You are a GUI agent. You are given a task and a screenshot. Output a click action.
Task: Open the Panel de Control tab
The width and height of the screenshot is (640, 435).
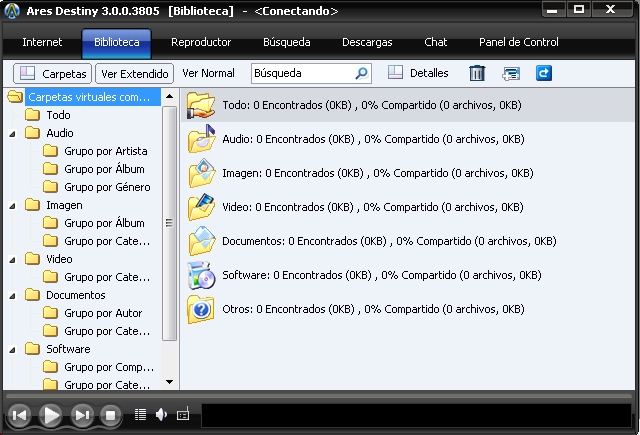point(519,42)
